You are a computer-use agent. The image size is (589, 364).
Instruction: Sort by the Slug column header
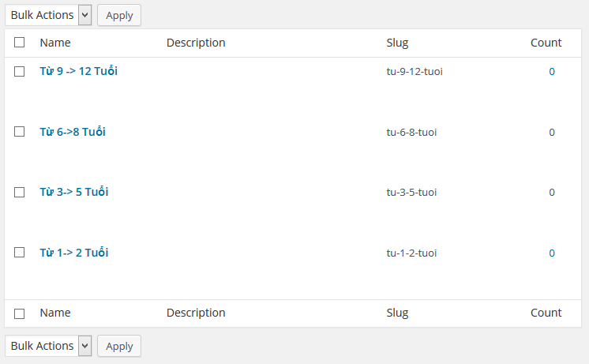pyautogui.click(x=397, y=43)
